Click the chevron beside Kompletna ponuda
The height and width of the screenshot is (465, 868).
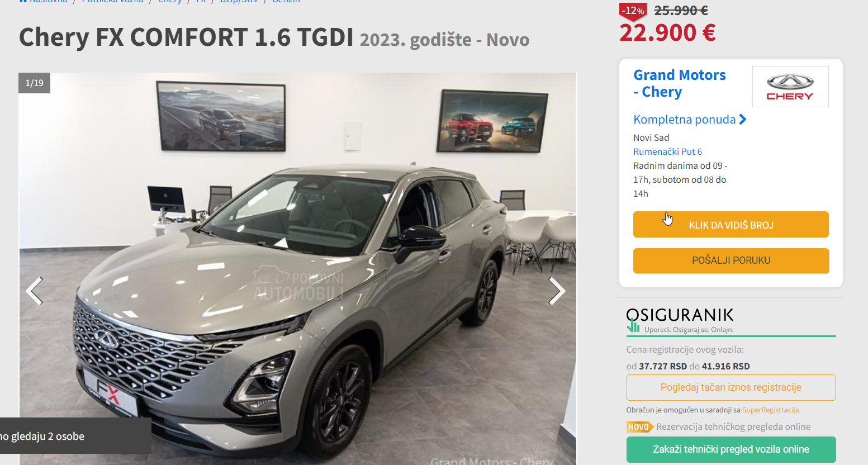point(743,119)
